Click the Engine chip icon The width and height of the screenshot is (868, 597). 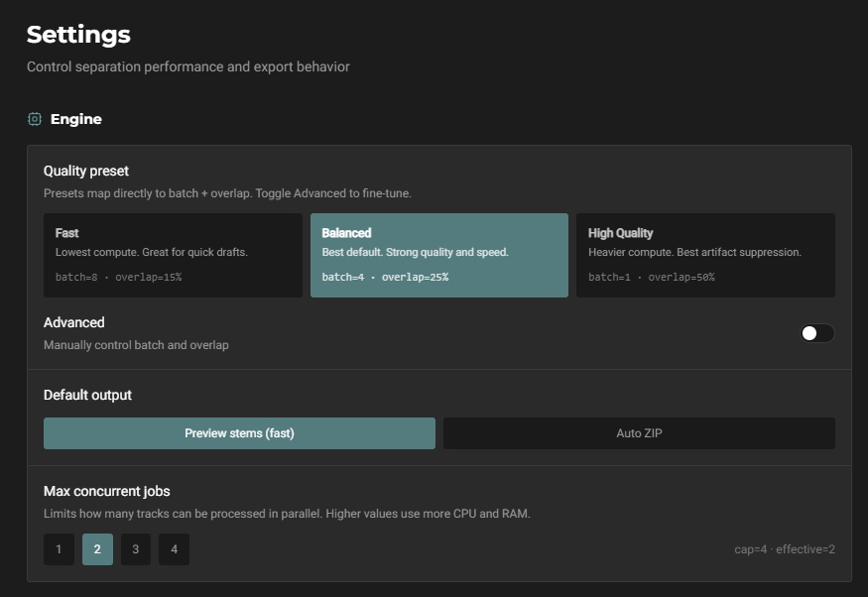click(35, 119)
